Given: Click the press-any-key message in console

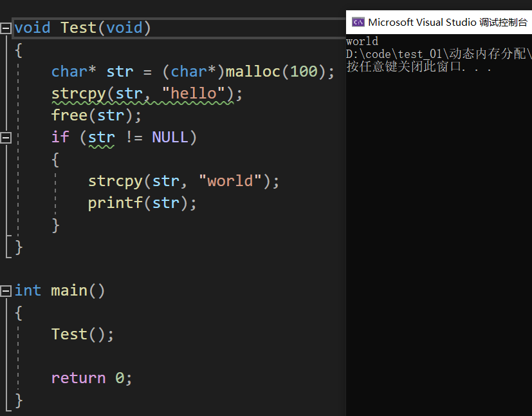Looking at the screenshot, I should pyautogui.click(x=418, y=67).
